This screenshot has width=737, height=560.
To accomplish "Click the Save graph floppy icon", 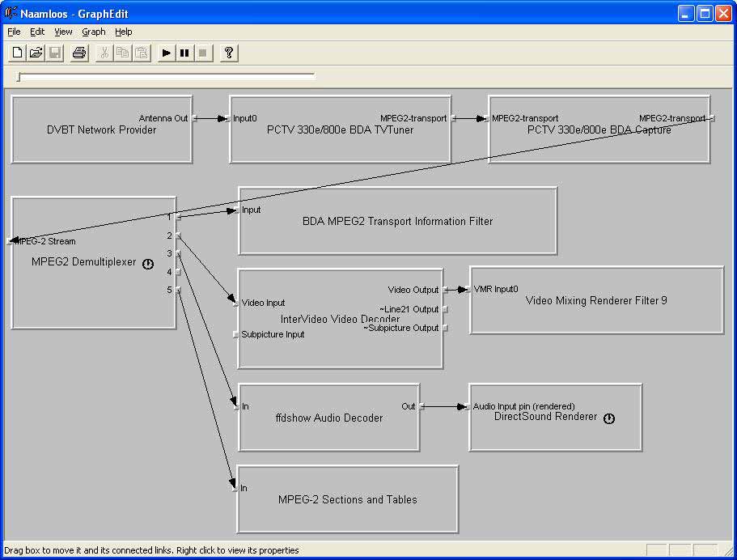I will [x=55, y=53].
